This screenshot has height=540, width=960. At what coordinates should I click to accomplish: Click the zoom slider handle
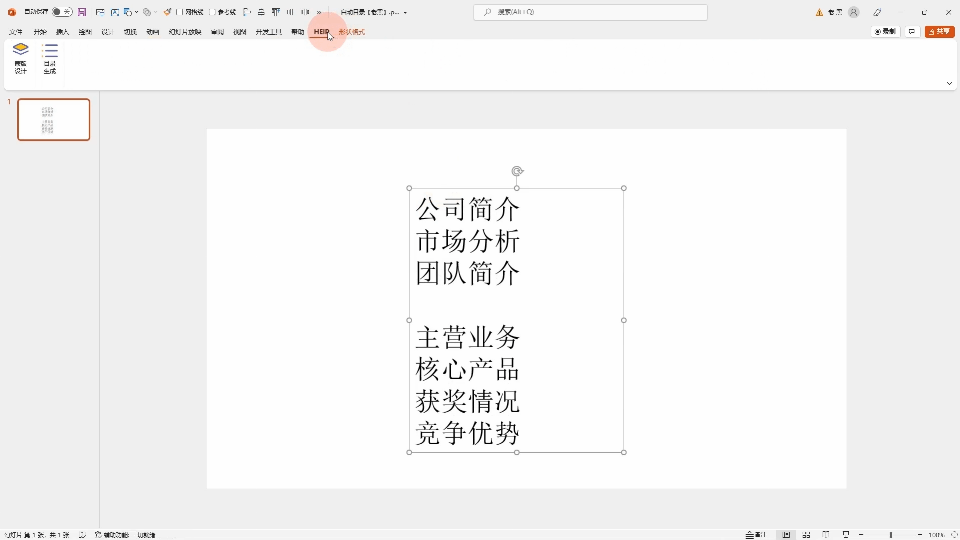(891, 534)
